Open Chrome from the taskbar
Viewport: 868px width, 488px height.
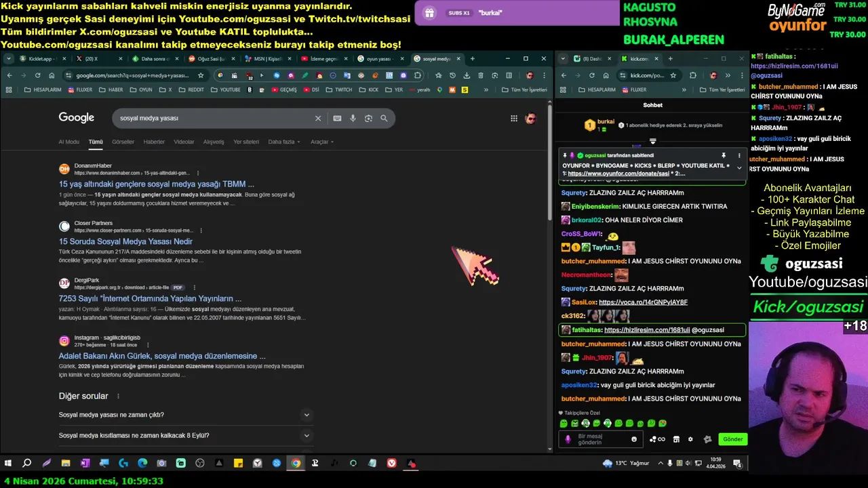[296, 463]
